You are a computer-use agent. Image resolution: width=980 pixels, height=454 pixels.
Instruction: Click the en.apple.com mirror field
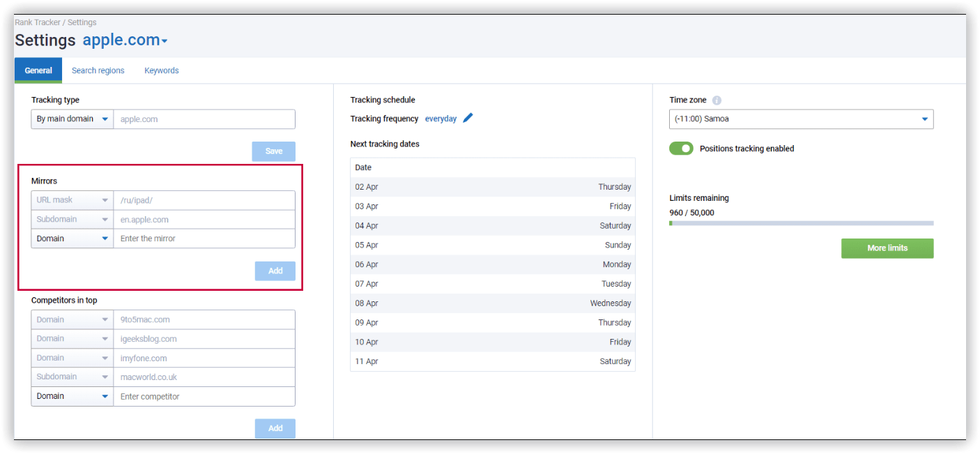pyautogui.click(x=204, y=220)
